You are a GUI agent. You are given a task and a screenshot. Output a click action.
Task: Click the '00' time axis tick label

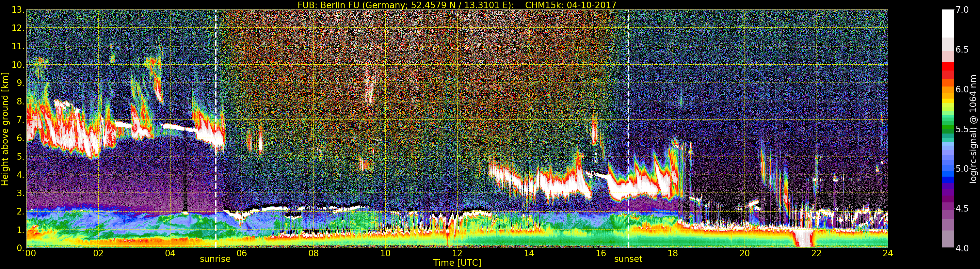(x=30, y=253)
